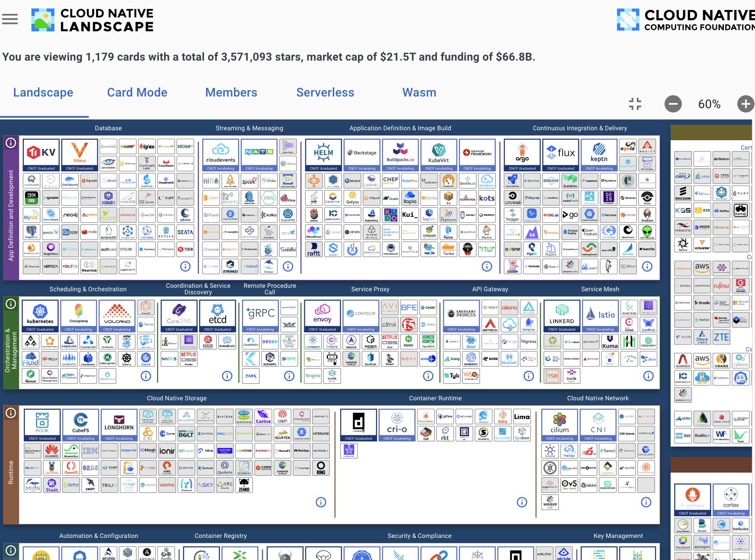Click the Database category heading

[108, 128]
